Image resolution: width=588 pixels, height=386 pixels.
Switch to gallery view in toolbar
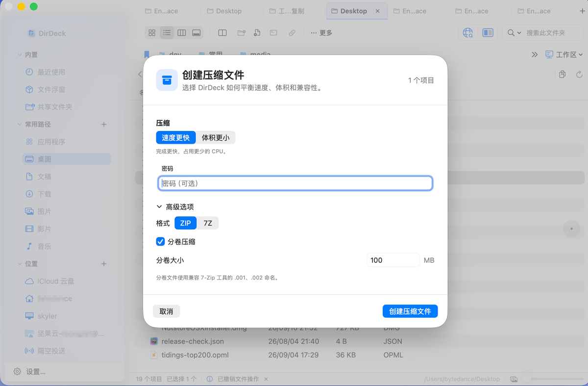coord(196,33)
